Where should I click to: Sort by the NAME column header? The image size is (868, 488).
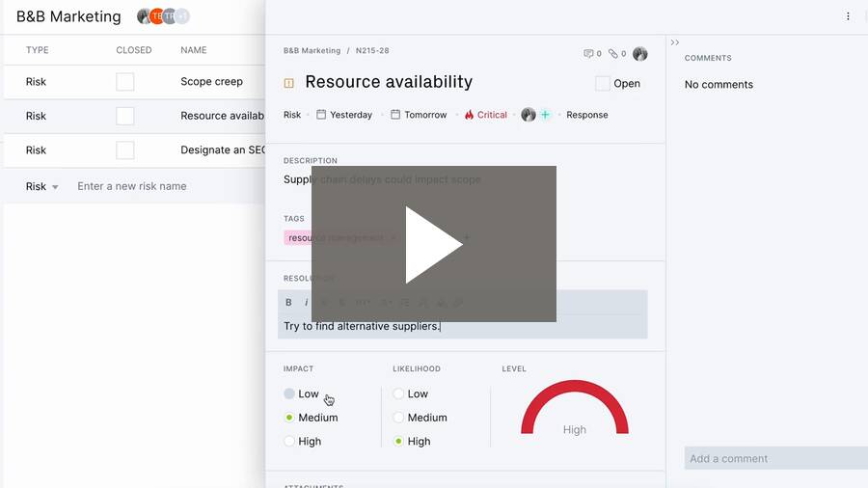(193, 50)
